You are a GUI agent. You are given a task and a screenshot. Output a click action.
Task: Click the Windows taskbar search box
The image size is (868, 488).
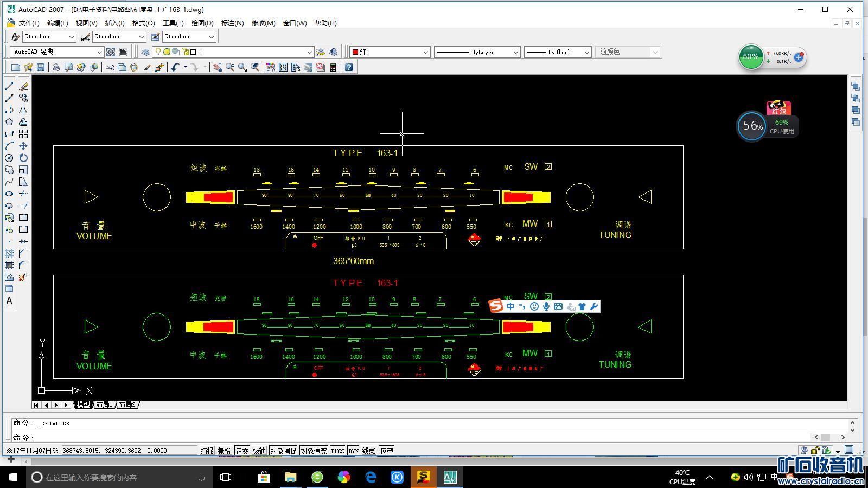click(x=117, y=477)
